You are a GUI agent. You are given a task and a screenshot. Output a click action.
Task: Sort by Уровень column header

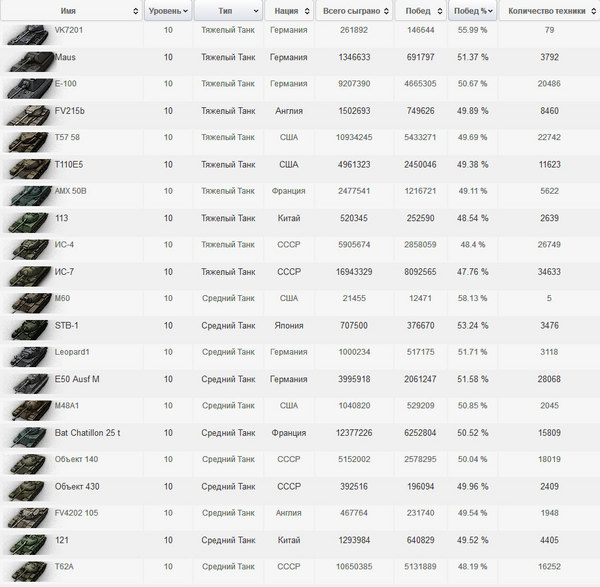[x=166, y=11]
